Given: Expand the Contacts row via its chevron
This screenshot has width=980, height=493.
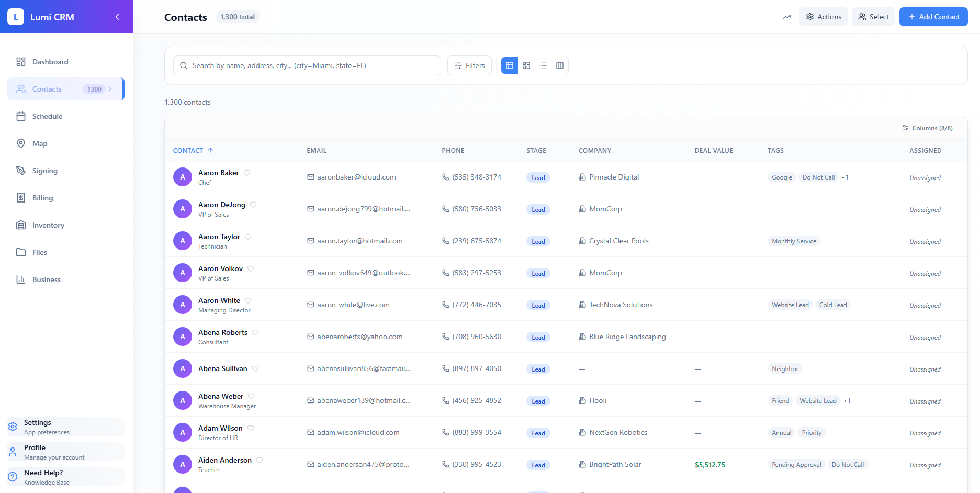Looking at the screenshot, I should pyautogui.click(x=110, y=89).
